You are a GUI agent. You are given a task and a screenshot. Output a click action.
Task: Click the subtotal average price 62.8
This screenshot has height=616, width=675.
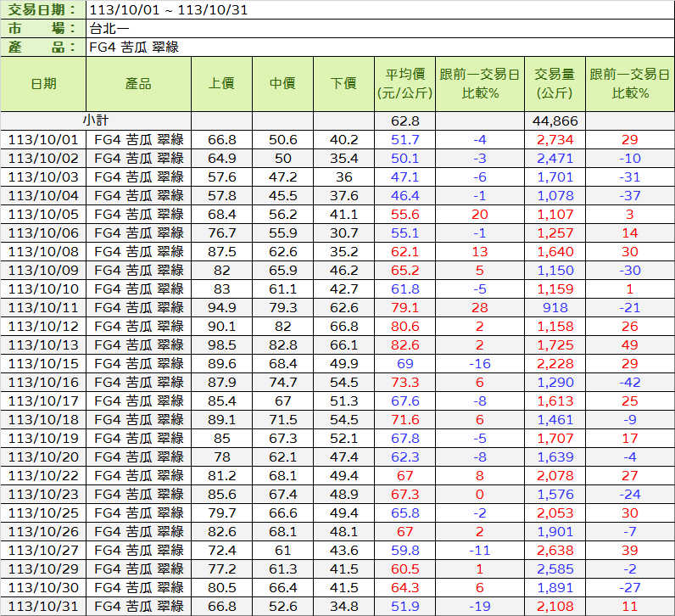[405, 121]
